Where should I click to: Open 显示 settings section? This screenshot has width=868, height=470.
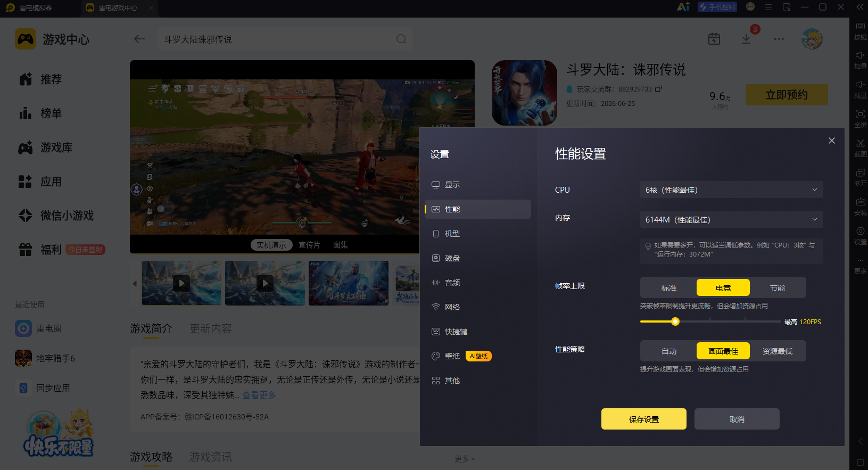click(x=478, y=185)
